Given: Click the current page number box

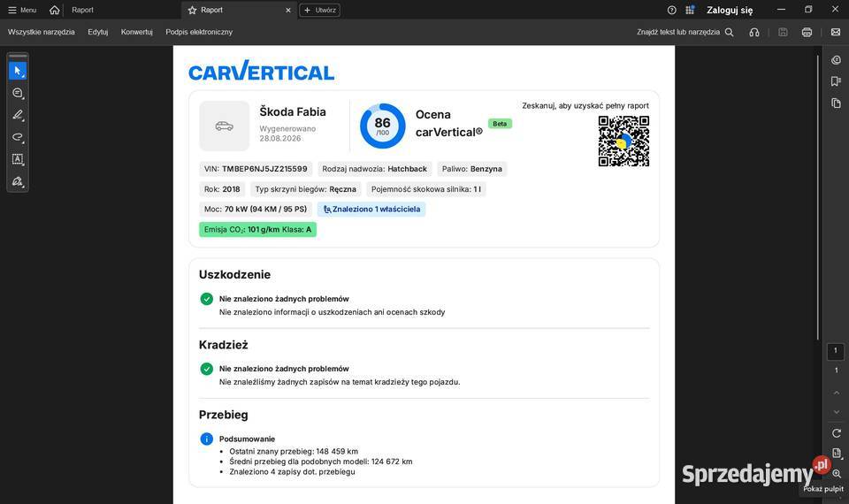Looking at the screenshot, I should click(x=836, y=351).
